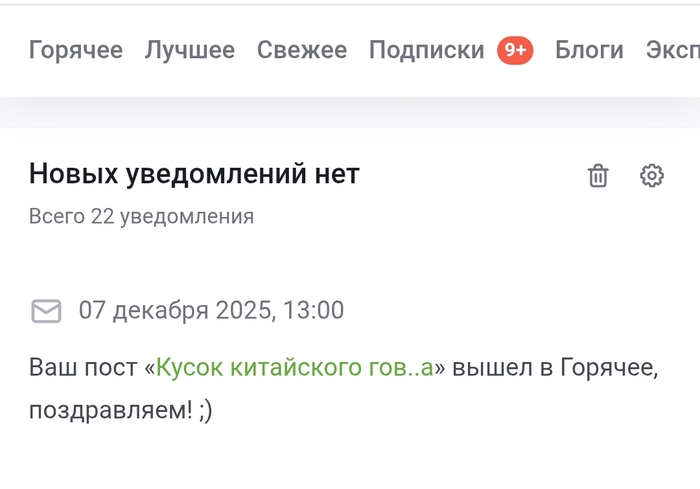
Task: Click the red 9+ subscriptions badge
Action: 516,50
